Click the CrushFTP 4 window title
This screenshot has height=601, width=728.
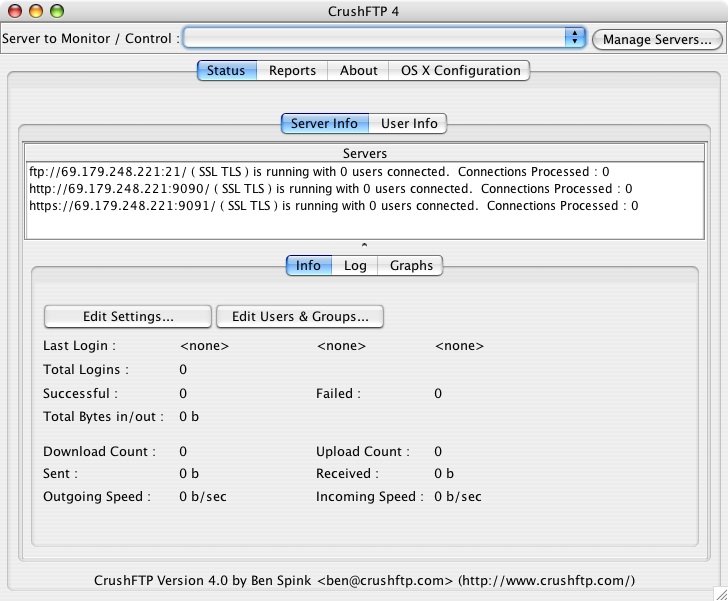coord(364,11)
